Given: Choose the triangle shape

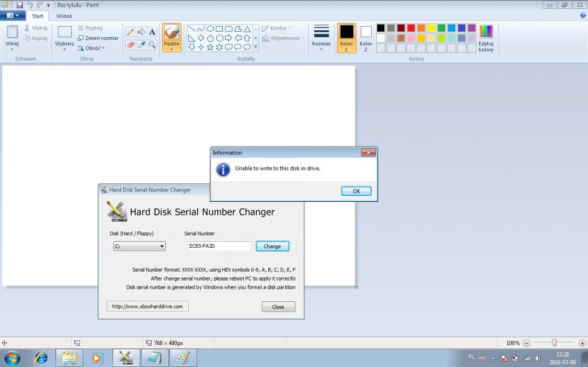Looking at the screenshot, I should tap(247, 29).
